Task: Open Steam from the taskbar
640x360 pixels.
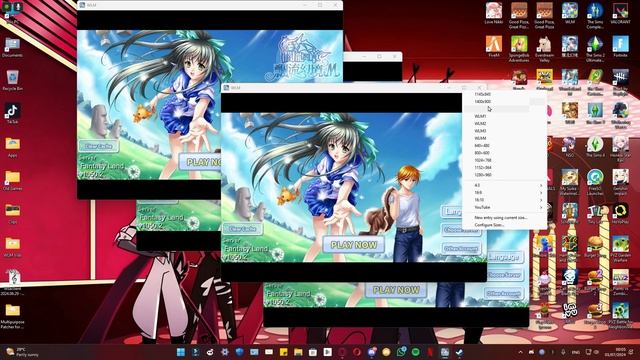Action: coord(460,352)
